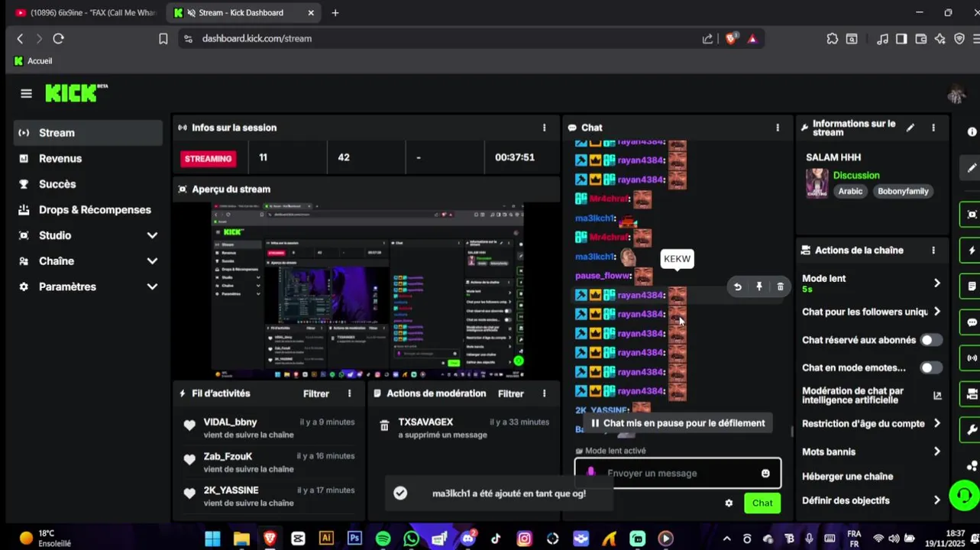Open the user profile avatar menu
Viewport: 980px width, 550px height.
pyautogui.click(x=956, y=94)
